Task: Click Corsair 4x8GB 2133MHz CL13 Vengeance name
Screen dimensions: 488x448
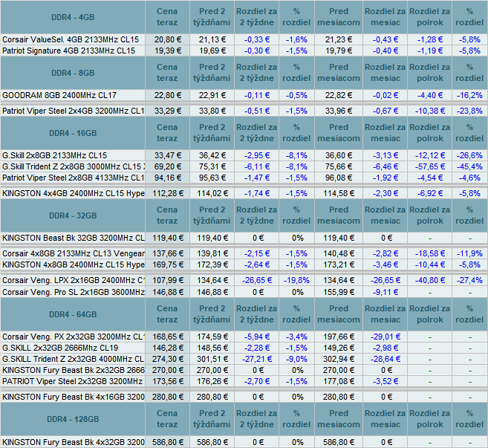Action: tap(73, 253)
